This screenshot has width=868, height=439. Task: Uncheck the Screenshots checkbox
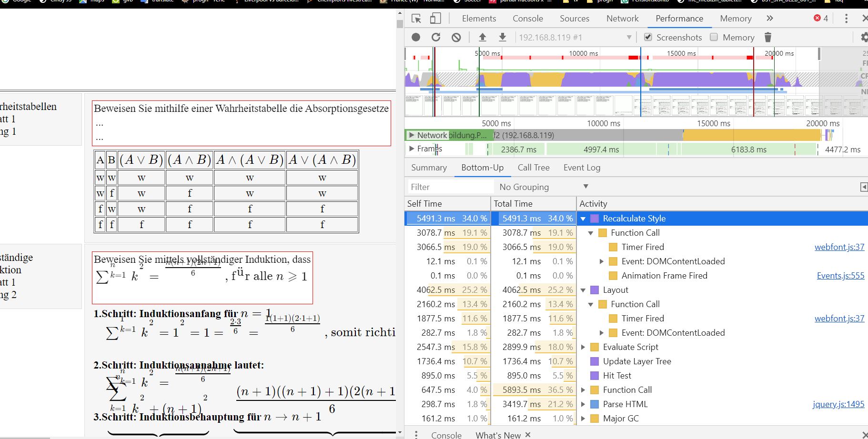pos(648,37)
